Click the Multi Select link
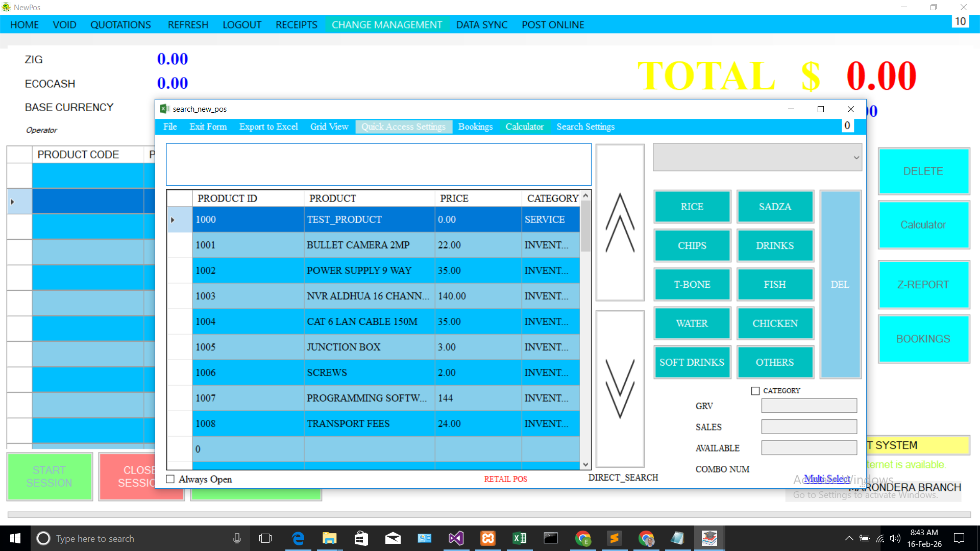Viewport: 980px width, 551px height. point(827,479)
